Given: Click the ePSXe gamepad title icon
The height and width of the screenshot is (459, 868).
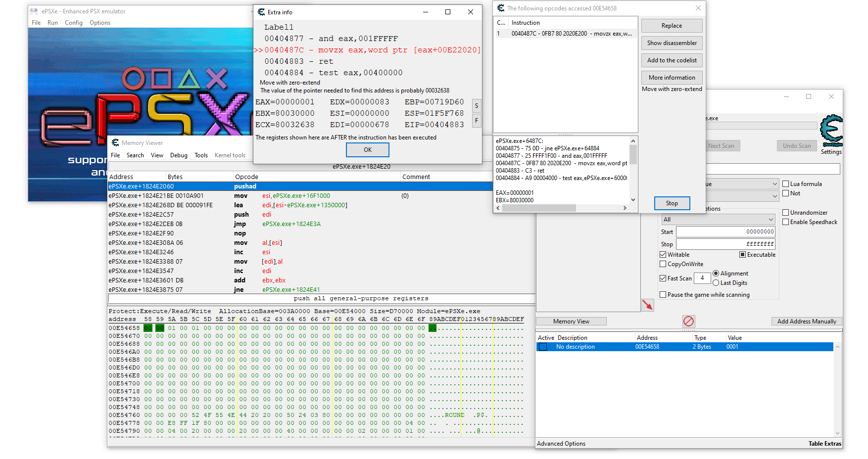Looking at the screenshot, I should [34, 11].
